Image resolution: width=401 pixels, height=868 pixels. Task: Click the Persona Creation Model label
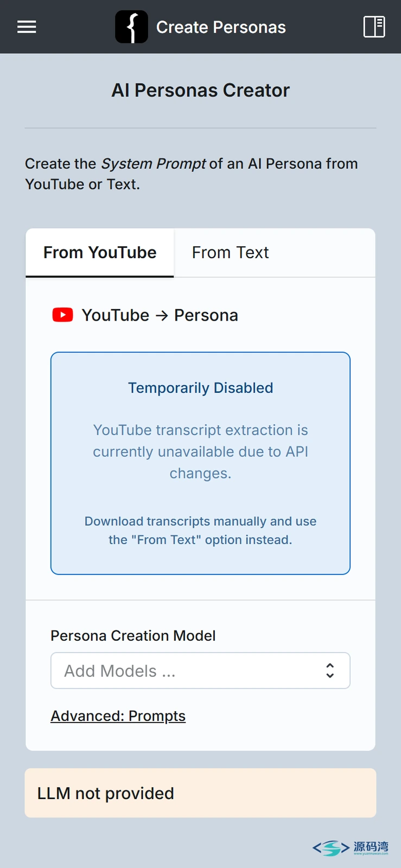point(133,636)
